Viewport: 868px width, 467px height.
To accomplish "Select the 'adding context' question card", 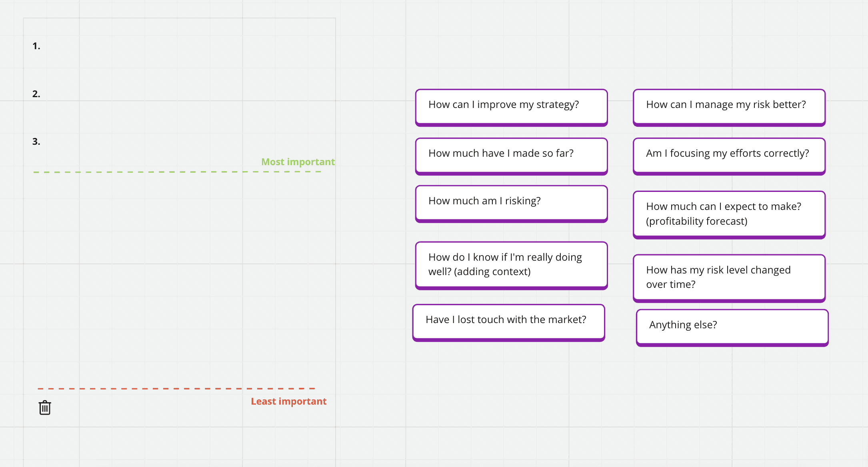I will click(x=511, y=265).
